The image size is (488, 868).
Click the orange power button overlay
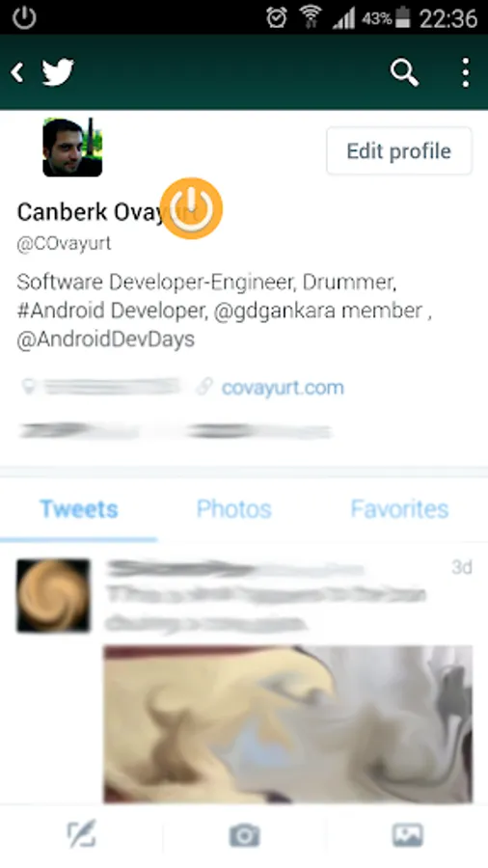point(191,208)
